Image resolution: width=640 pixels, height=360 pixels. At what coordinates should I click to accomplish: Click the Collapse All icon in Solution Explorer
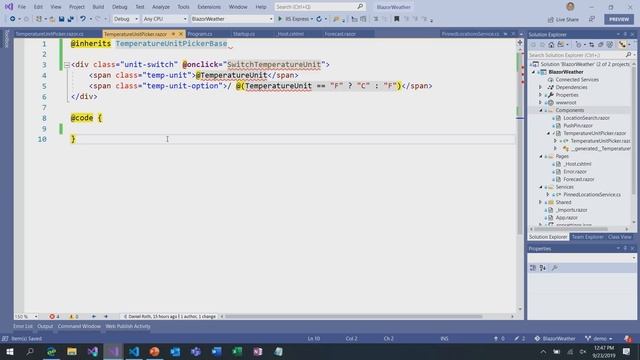click(x=600, y=44)
